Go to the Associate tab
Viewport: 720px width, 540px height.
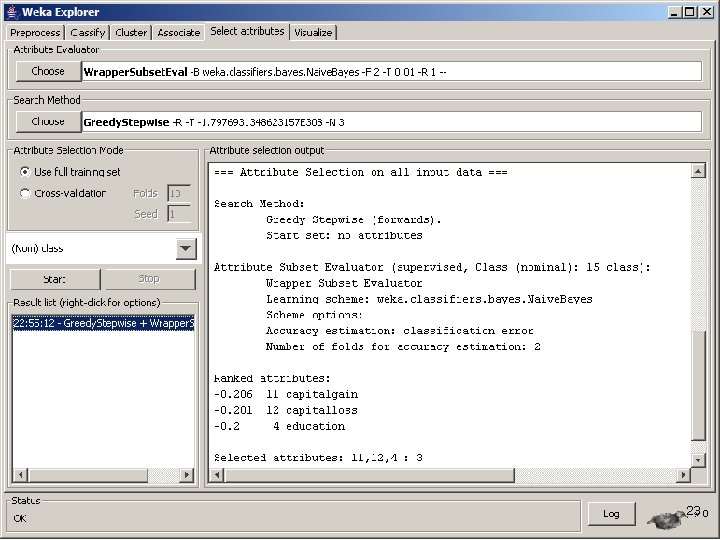(179, 33)
